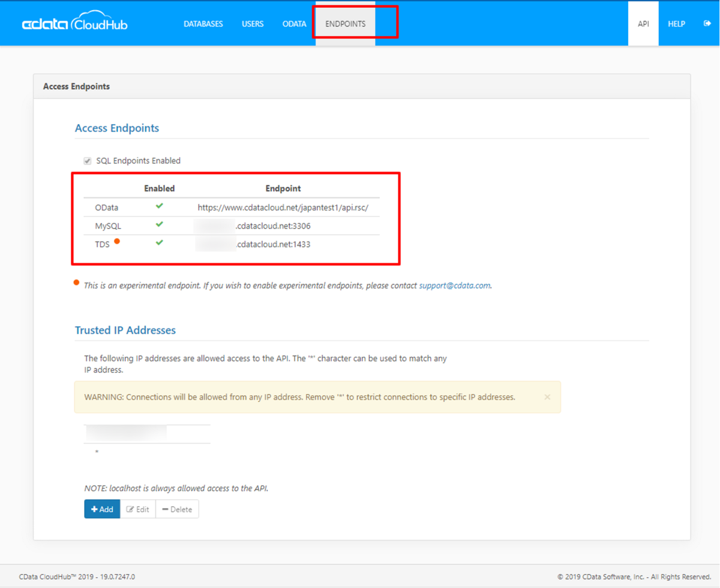Click the CData CloudHub version text in footer
The height and width of the screenshot is (588, 720).
coord(77,577)
